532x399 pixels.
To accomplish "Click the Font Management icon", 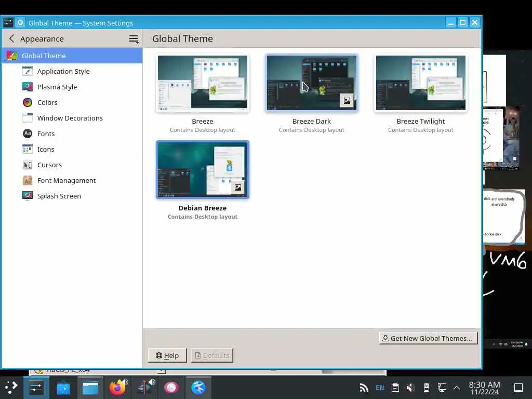I will (28, 180).
